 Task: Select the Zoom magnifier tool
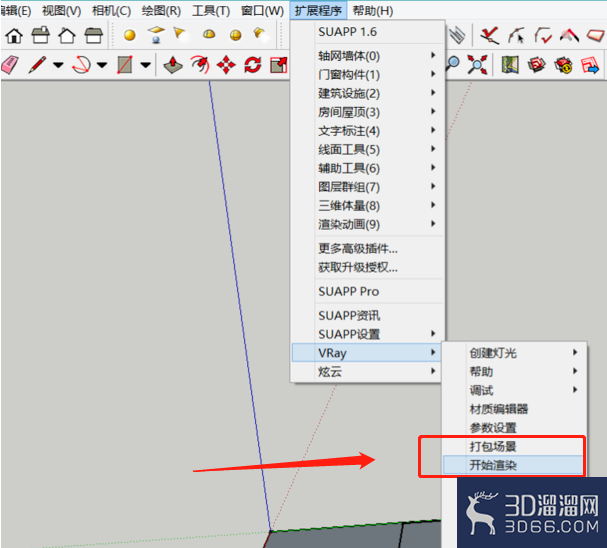point(453,63)
